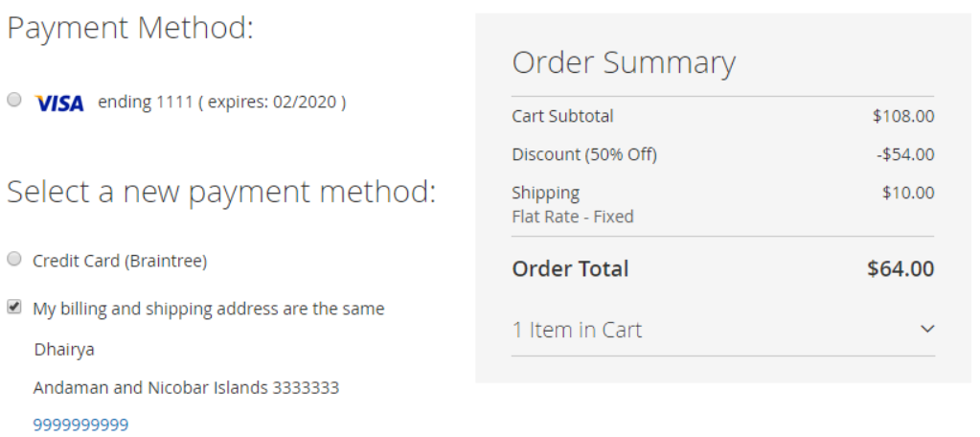Click the 1 Item in Cart label
Image resolution: width=980 pixels, height=437 pixels.
pyautogui.click(x=577, y=330)
